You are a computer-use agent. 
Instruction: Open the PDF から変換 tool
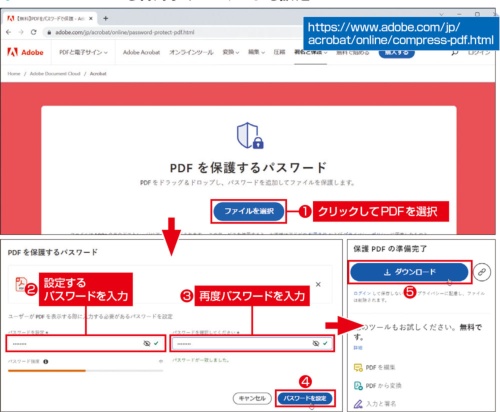(383, 386)
